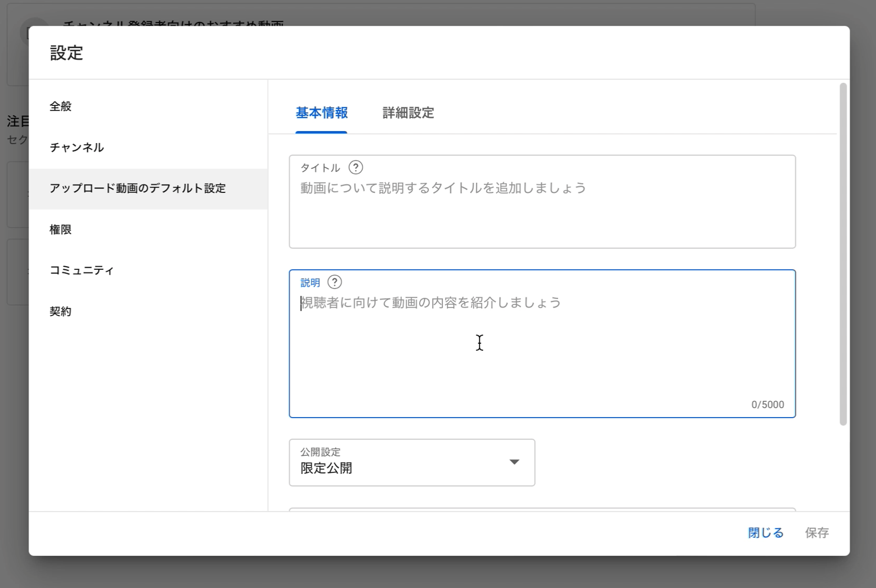Open アップロード動画のデフォルト設定 section
This screenshot has width=876, height=588.
(138, 189)
